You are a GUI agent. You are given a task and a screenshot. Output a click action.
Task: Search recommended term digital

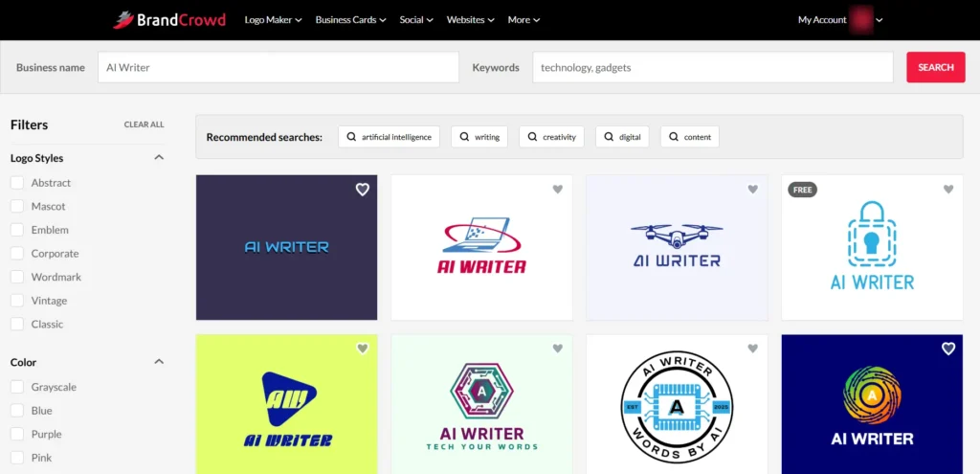(622, 137)
